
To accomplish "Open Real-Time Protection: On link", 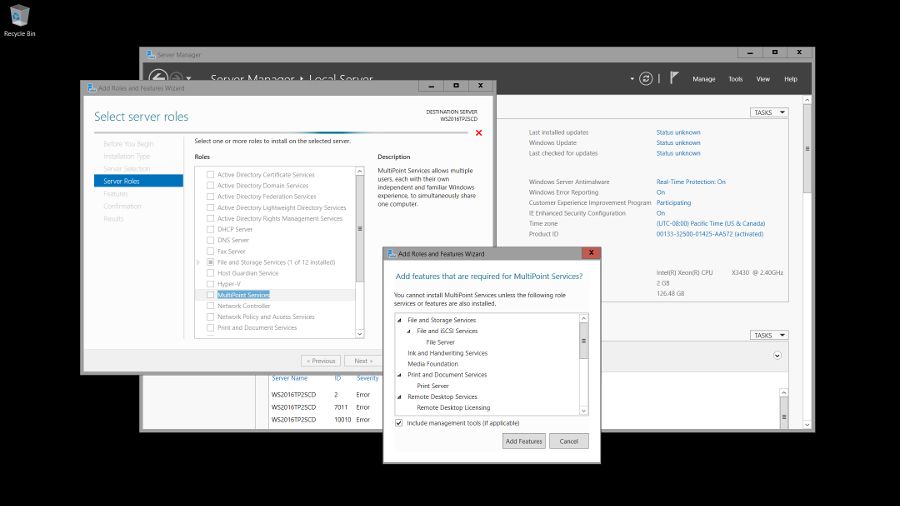I will tap(690, 182).
